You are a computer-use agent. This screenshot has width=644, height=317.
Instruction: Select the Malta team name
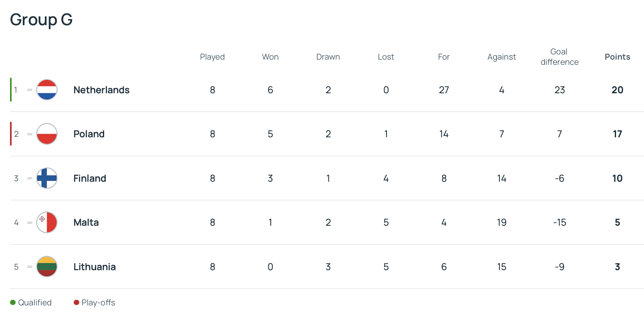[86, 223]
